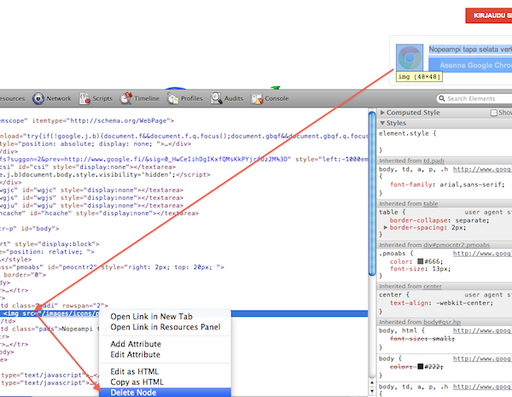The width and height of the screenshot is (512, 397).
Task: Select Delete Node from context menu
Action: click(x=165, y=393)
